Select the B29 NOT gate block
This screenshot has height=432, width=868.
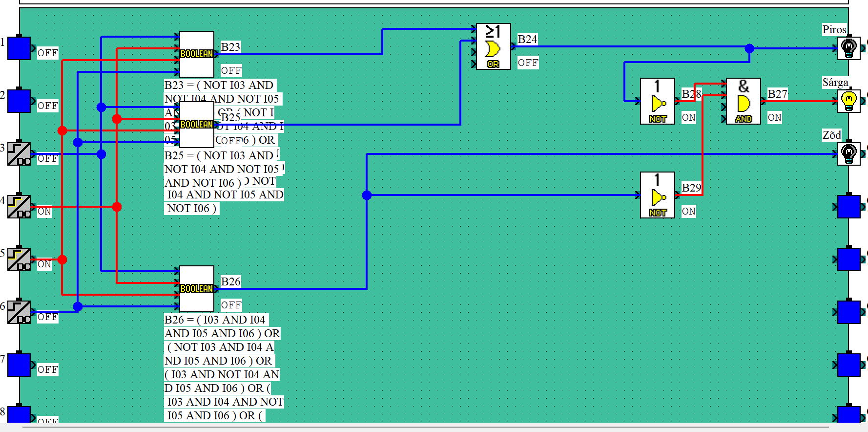[658, 195]
